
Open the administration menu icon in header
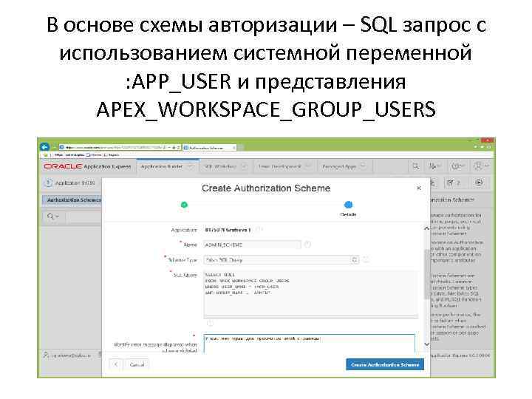434,166
